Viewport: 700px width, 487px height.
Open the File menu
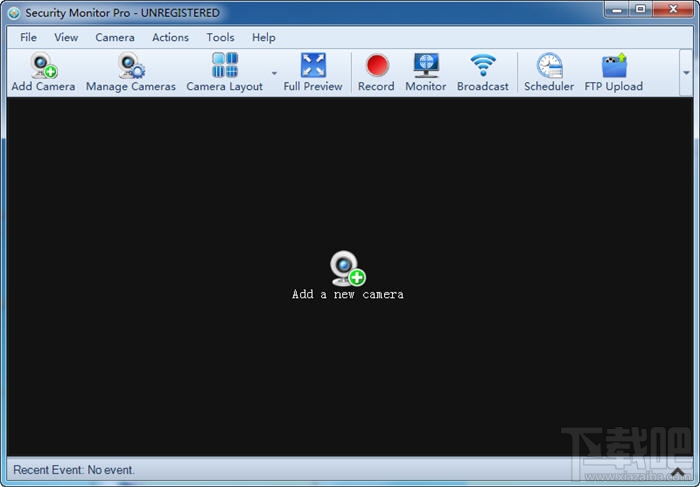click(x=29, y=37)
